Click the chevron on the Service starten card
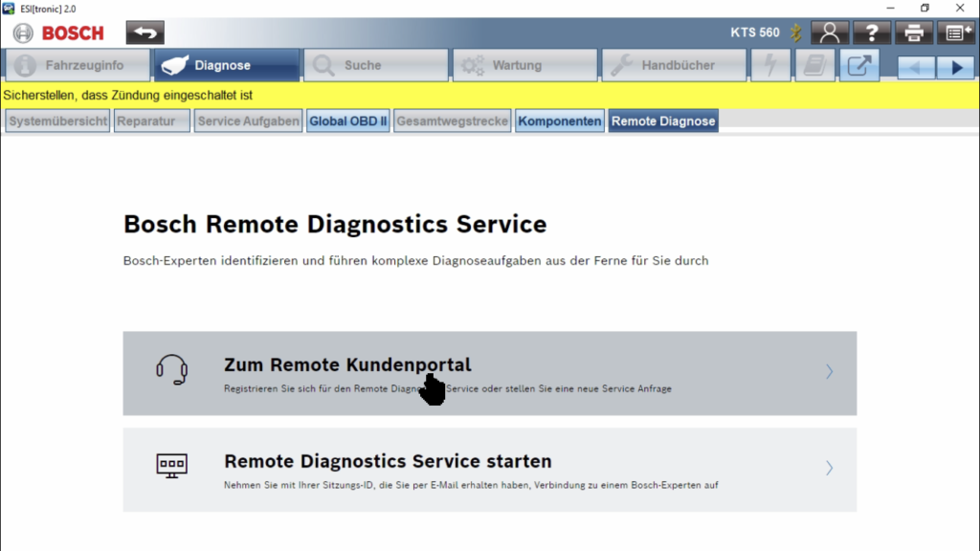The width and height of the screenshot is (980, 551). [830, 468]
